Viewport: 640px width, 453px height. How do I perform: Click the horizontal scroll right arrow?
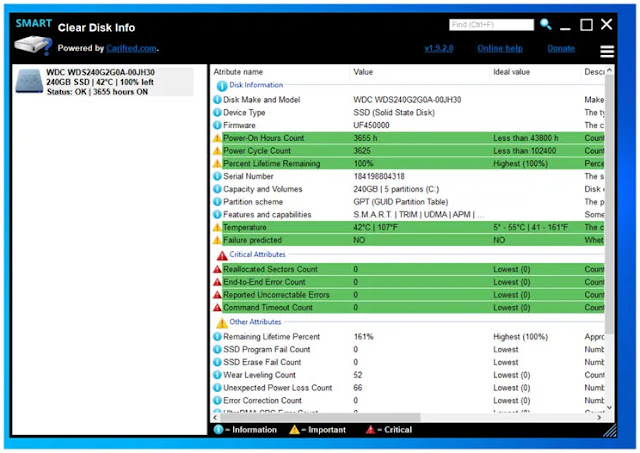pos(599,417)
